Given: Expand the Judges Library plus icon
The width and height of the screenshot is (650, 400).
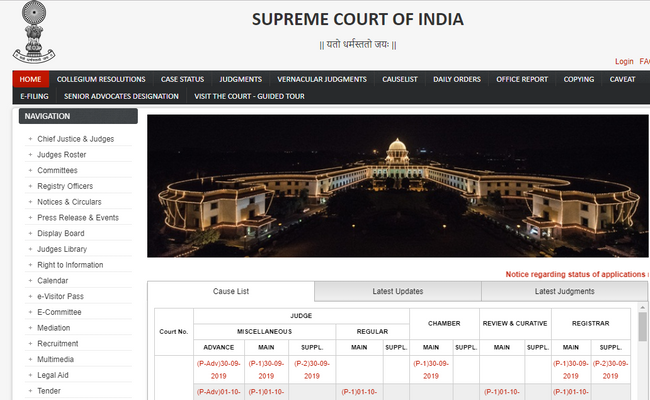Looking at the screenshot, I should click(30, 249).
